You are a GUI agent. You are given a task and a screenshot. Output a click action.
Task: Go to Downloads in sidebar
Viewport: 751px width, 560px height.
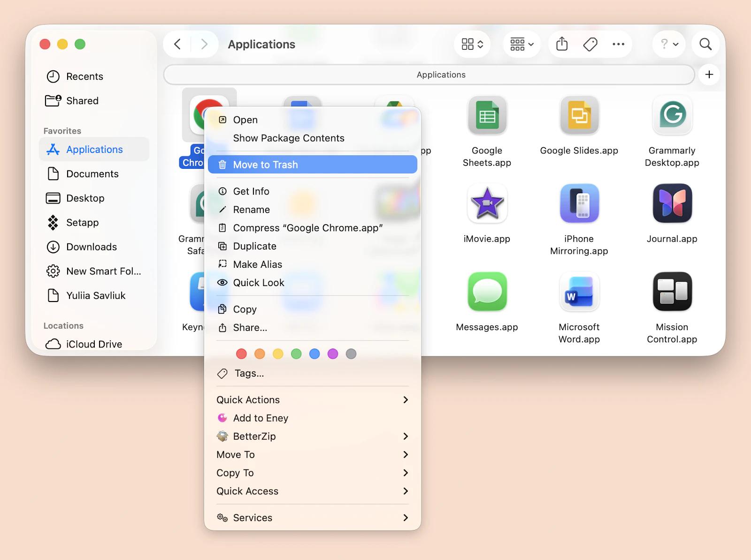92,247
